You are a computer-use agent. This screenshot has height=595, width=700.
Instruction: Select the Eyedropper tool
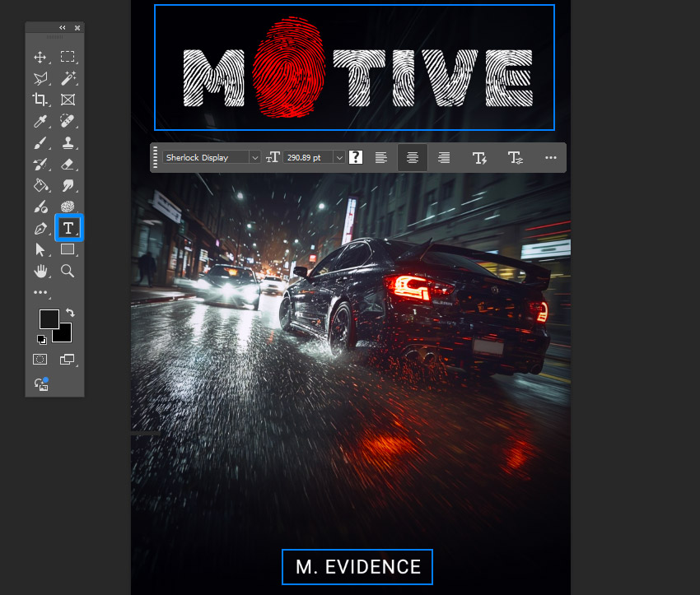point(40,121)
